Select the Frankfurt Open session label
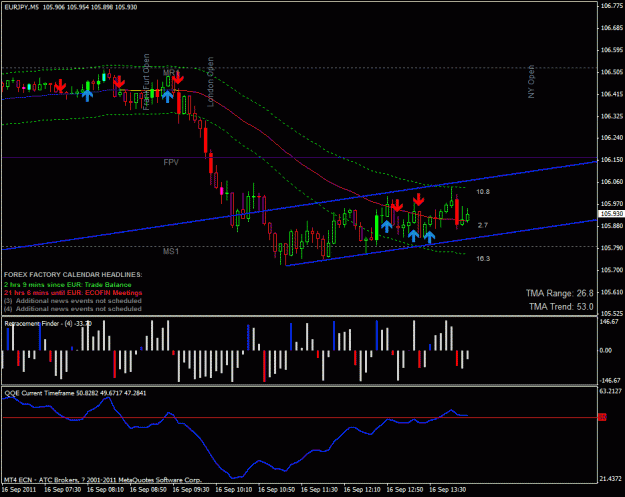 tap(146, 82)
